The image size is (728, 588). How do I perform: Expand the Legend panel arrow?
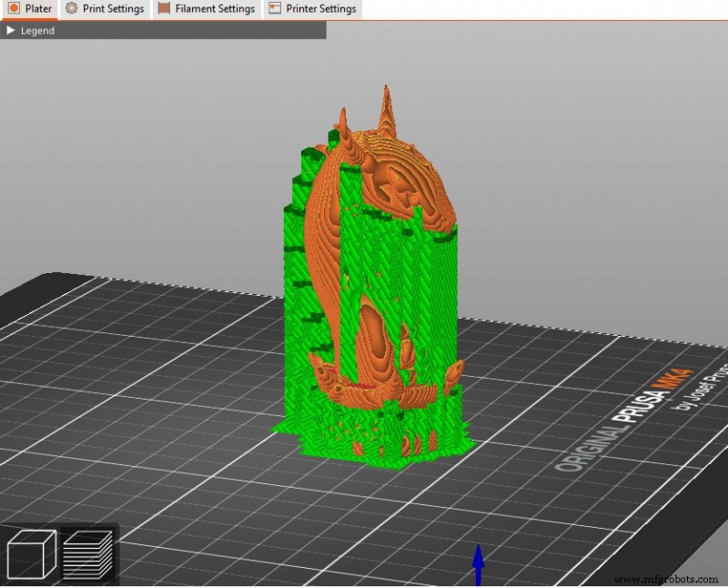[11, 31]
